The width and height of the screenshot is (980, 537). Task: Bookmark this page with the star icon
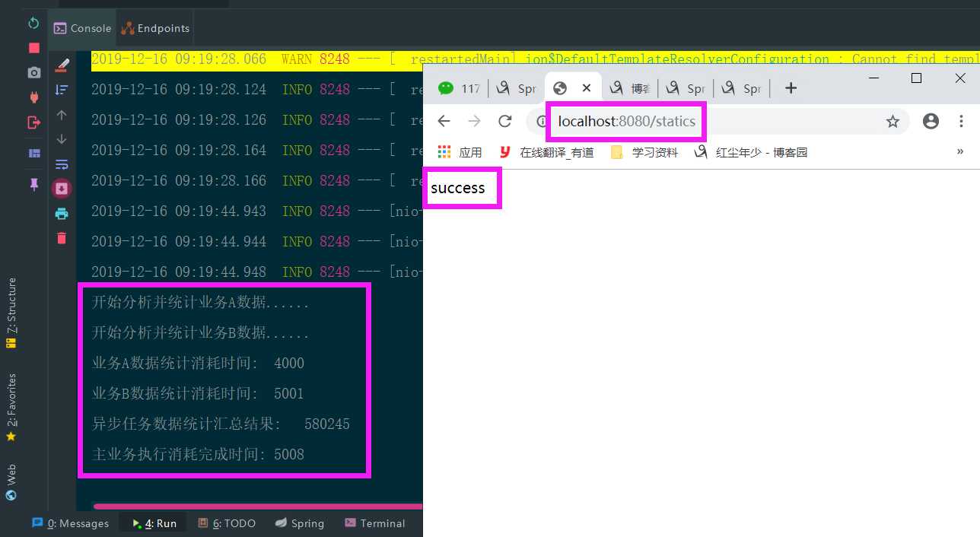click(x=892, y=121)
